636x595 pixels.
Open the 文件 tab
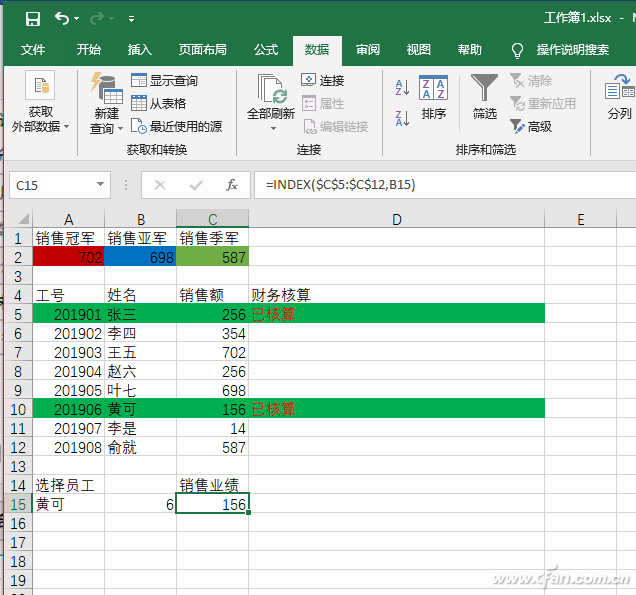point(33,50)
